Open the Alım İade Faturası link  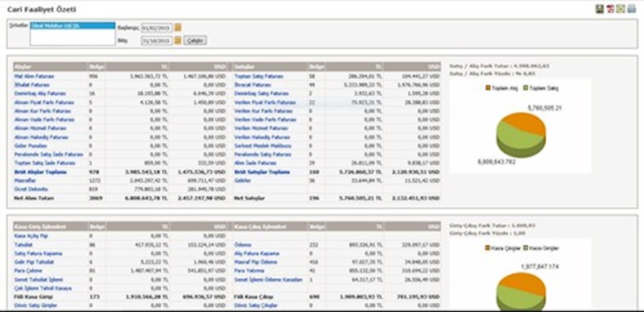[x=254, y=163]
